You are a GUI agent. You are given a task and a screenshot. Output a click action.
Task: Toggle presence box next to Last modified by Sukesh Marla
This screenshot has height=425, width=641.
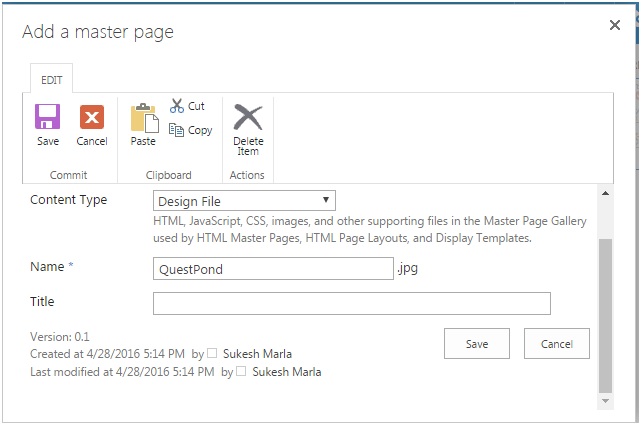click(241, 371)
